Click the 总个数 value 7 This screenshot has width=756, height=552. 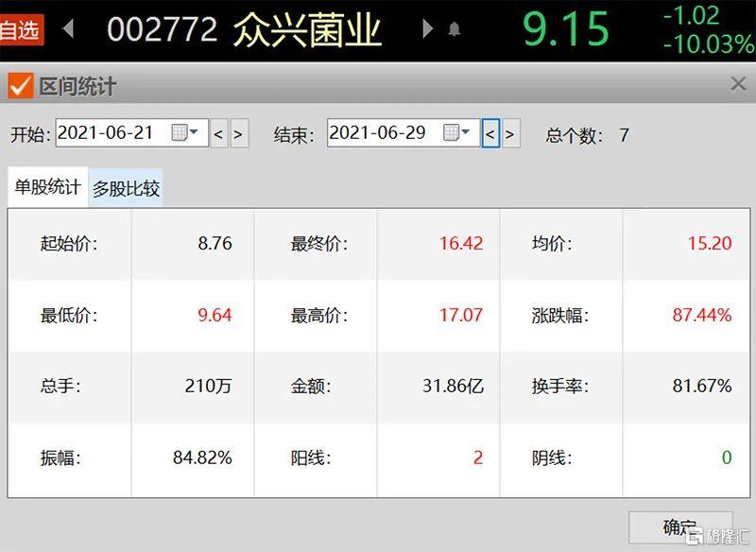click(x=625, y=135)
